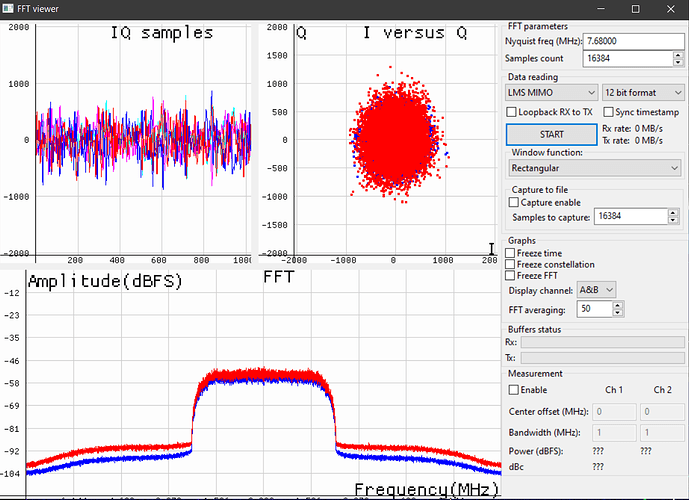Check Enable in the Measurement section
This screenshot has height=500, width=689.
point(514,390)
